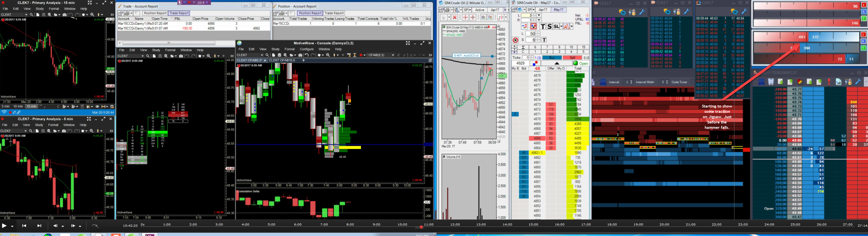Select May17 tab in DOM window
This screenshot has height=236, width=868.
click(x=559, y=10)
